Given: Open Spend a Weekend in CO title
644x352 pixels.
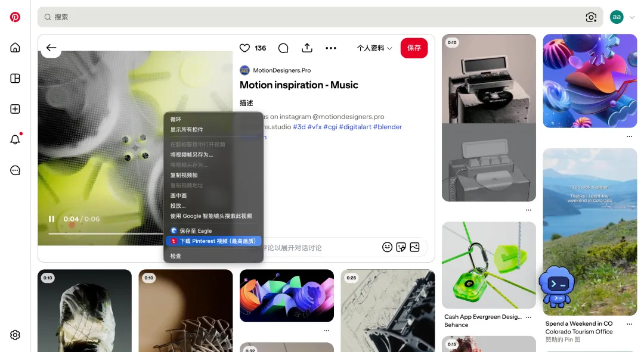Looking at the screenshot, I should click(x=578, y=323).
